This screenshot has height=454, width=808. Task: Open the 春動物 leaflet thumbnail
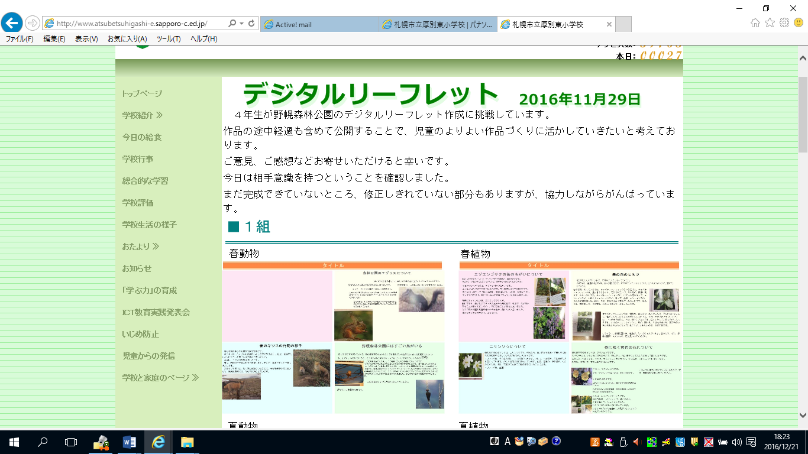(x=333, y=338)
